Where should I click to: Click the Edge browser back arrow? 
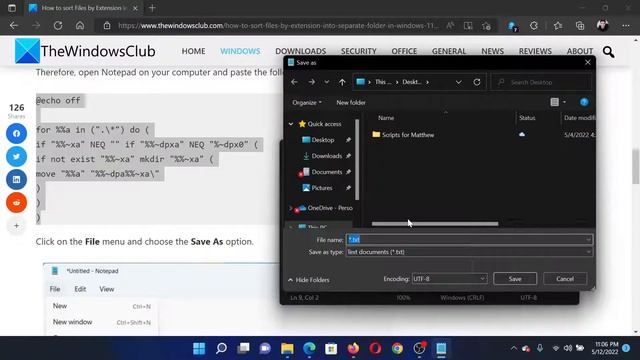pyautogui.click(x=14, y=26)
